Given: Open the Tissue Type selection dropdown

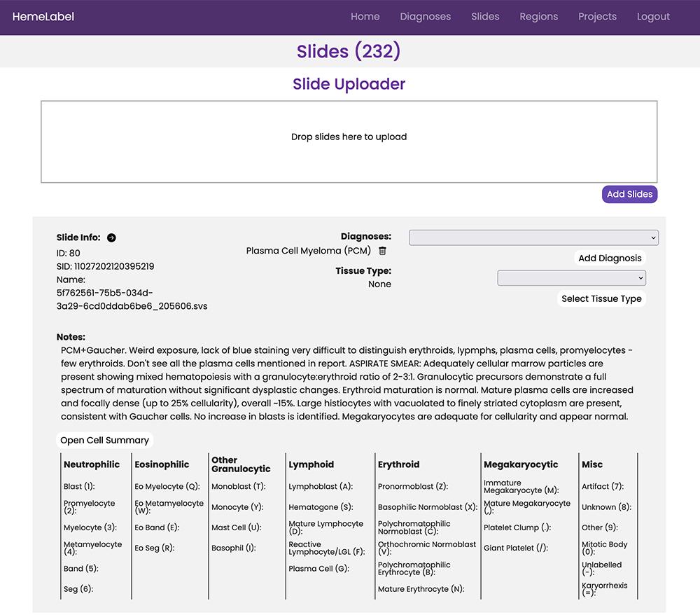Looking at the screenshot, I should click(571, 277).
